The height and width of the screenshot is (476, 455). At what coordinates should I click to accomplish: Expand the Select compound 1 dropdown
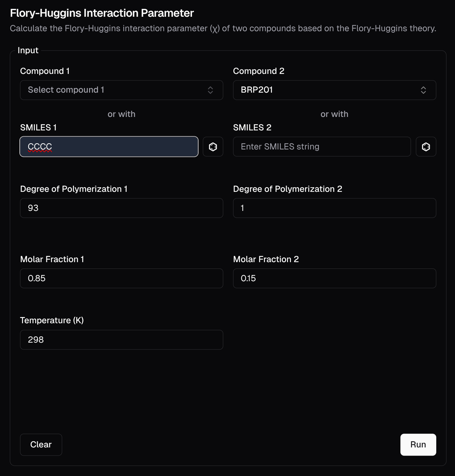tap(121, 90)
